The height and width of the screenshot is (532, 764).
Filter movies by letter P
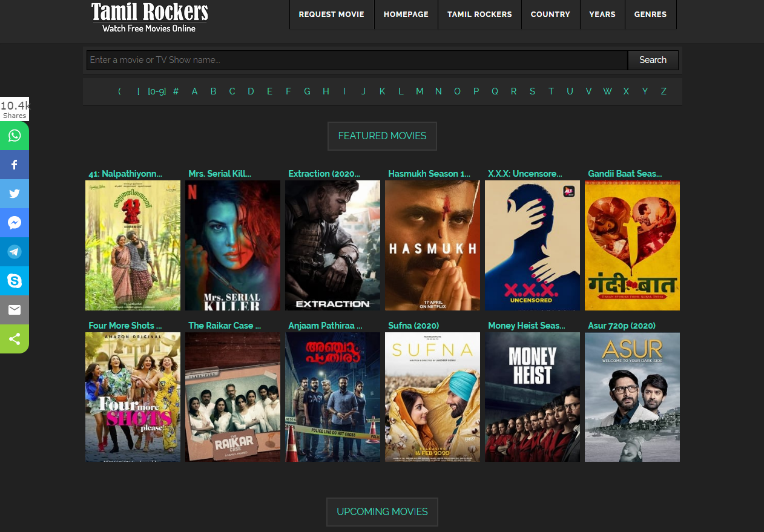tap(476, 91)
